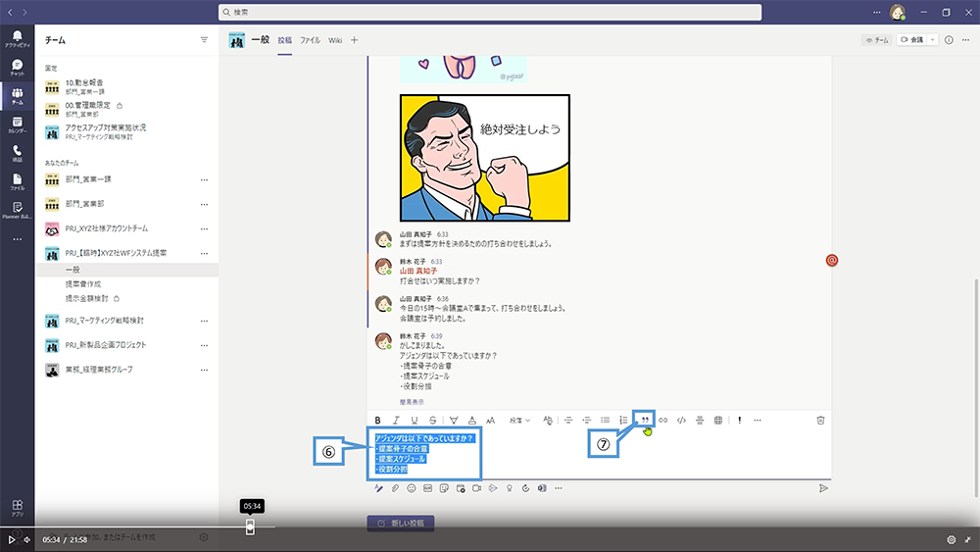980x552 pixels.
Task: Open the Activity feed in the sidebar
Action: (x=17, y=39)
